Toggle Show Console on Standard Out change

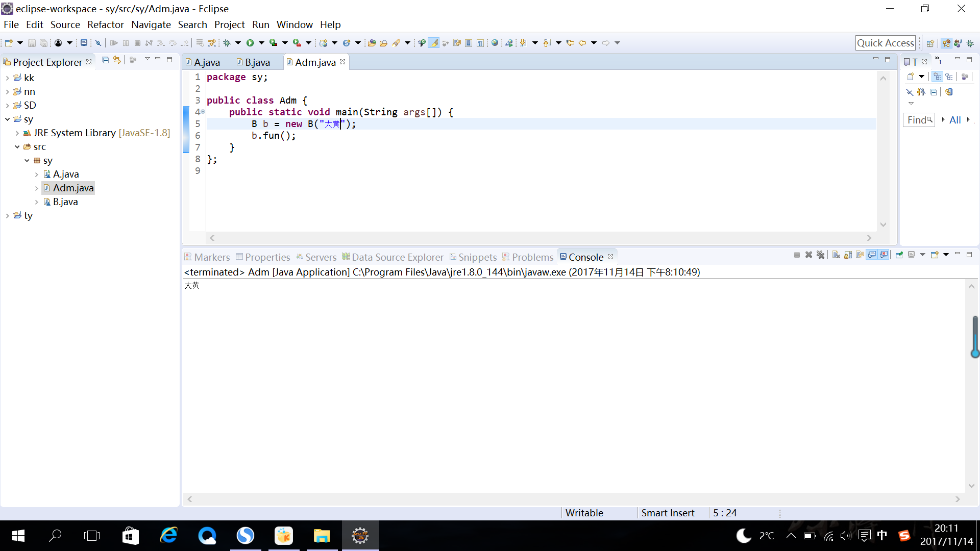[872, 255]
